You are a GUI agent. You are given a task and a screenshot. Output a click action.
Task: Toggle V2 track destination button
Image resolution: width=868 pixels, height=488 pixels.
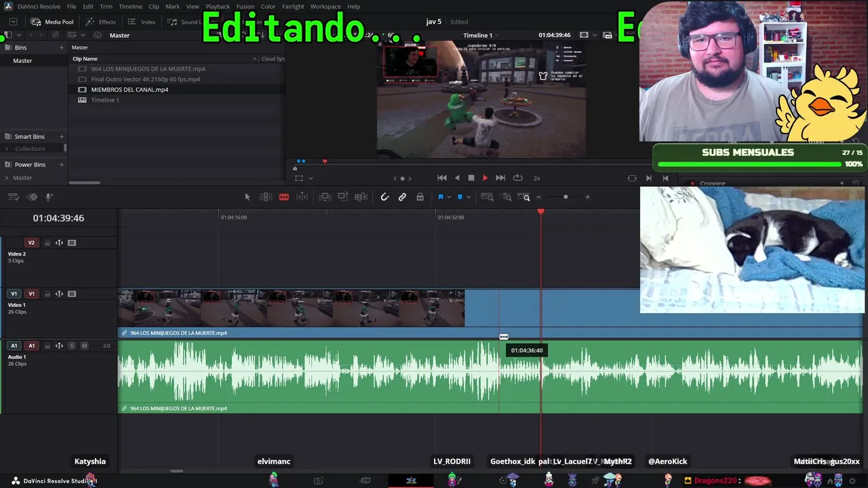(31, 243)
